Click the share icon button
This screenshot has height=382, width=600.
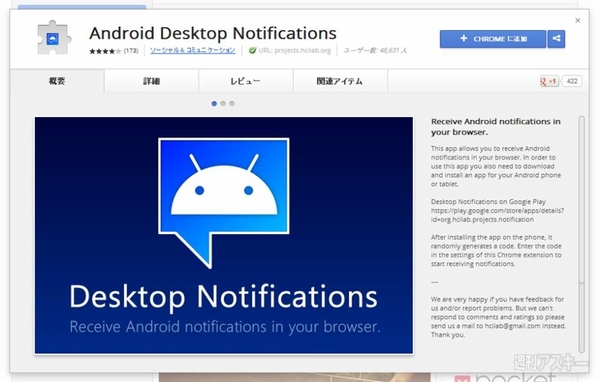point(556,39)
